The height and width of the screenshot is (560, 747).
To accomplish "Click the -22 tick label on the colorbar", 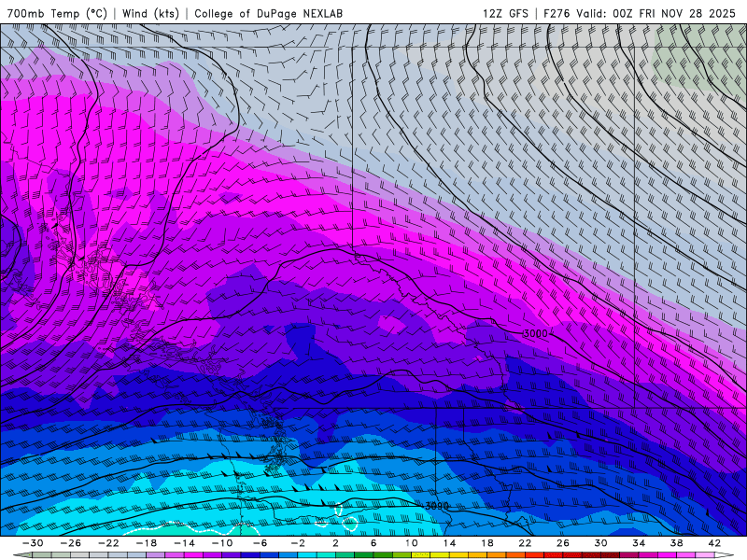I will [x=108, y=543].
